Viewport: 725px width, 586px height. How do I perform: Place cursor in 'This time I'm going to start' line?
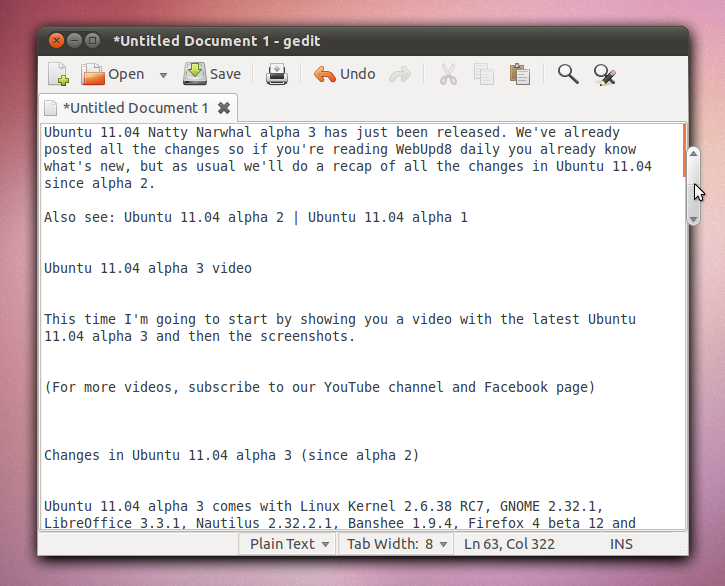340,319
